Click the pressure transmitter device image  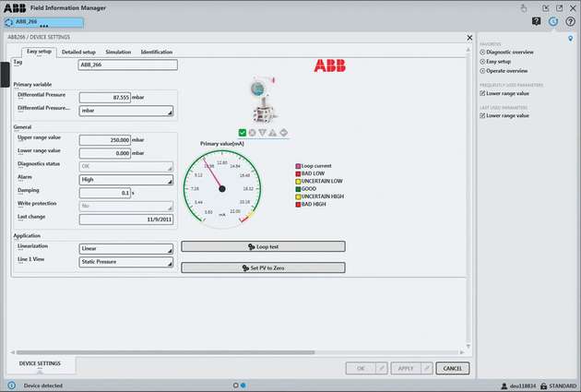263,100
